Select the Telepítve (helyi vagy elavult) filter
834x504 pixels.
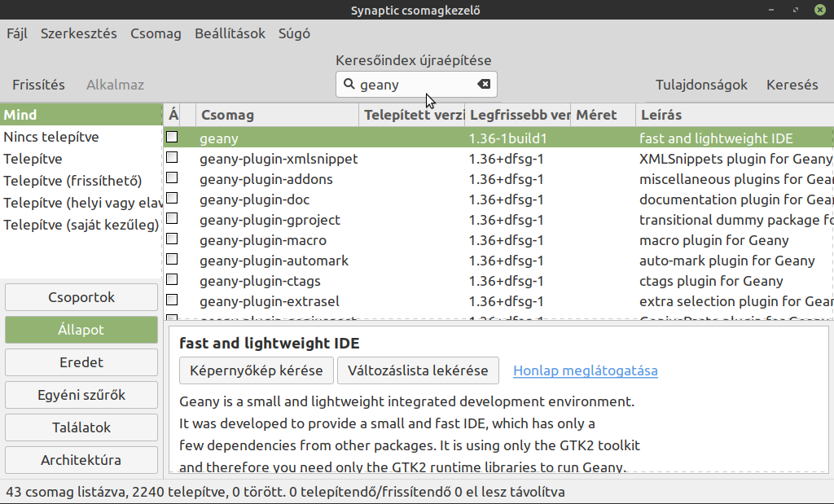81,203
